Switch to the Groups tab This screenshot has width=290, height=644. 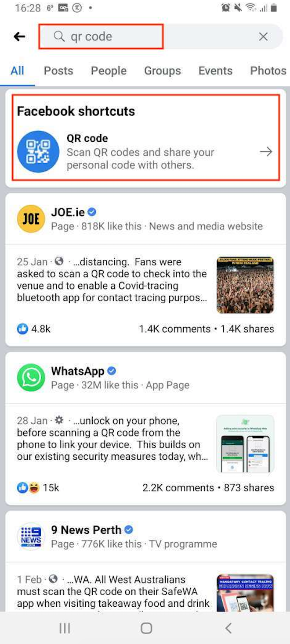[163, 71]
